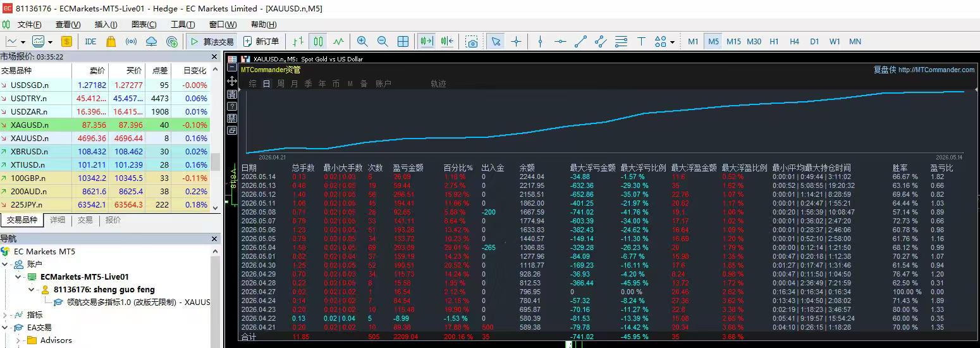Select XAGUSD.n row in Market Watch
The height and width of the screenshot is (348, 980).
tap(104, 125)
